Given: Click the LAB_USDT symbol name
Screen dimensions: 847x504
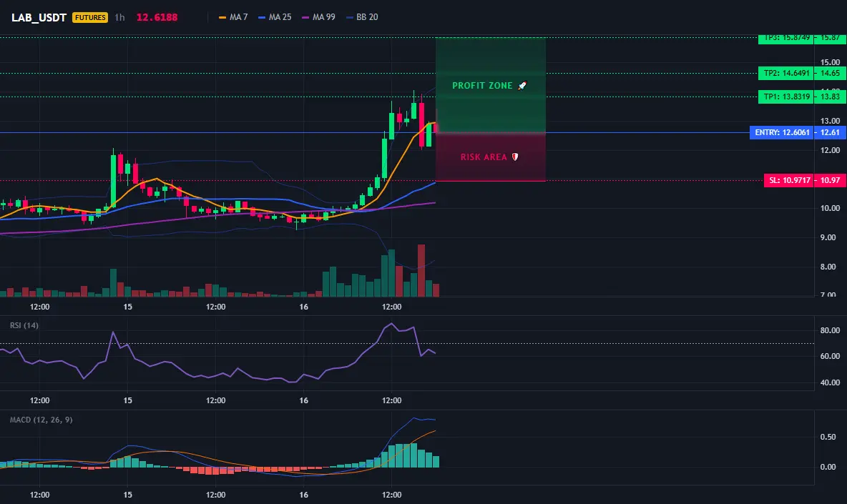Looking at the screenshot, I should [x=39, y=17].
